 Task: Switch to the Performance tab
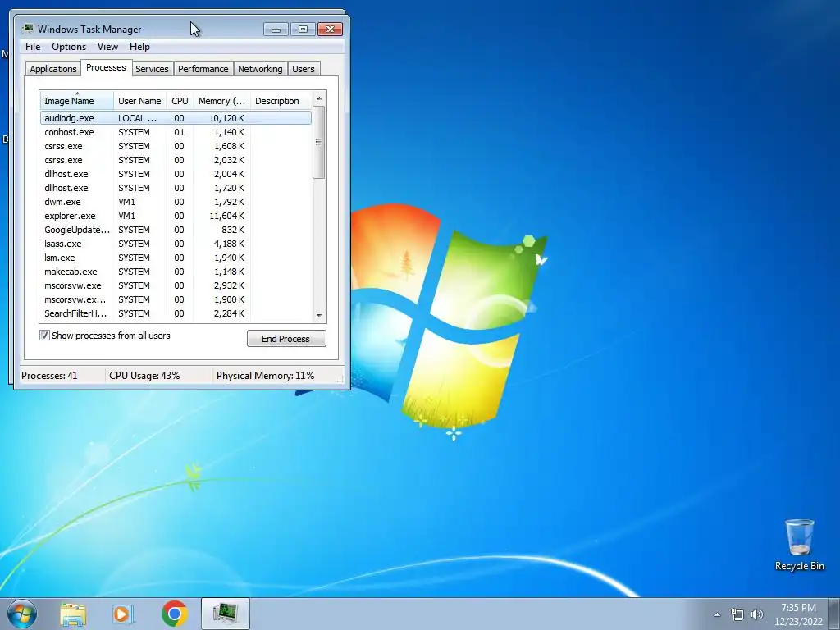point(203,69)
